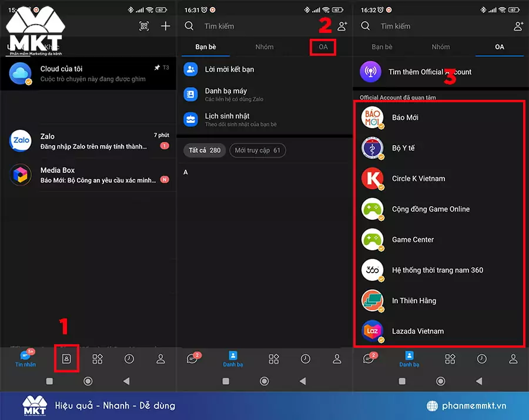Image resolution: width=529 pixels, height=420 pixels.
Task: Tap discover grid icon in third phone
Action: click(x=450, y=359)
